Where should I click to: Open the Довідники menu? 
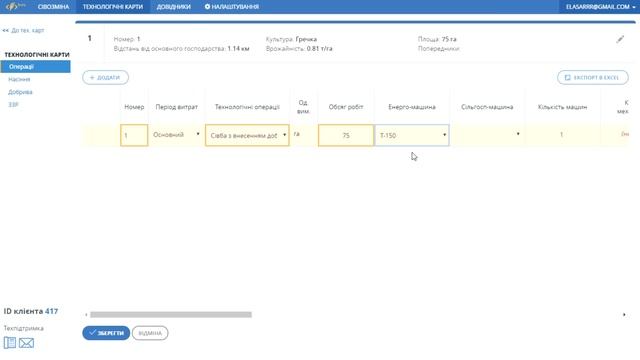point(173,7)
